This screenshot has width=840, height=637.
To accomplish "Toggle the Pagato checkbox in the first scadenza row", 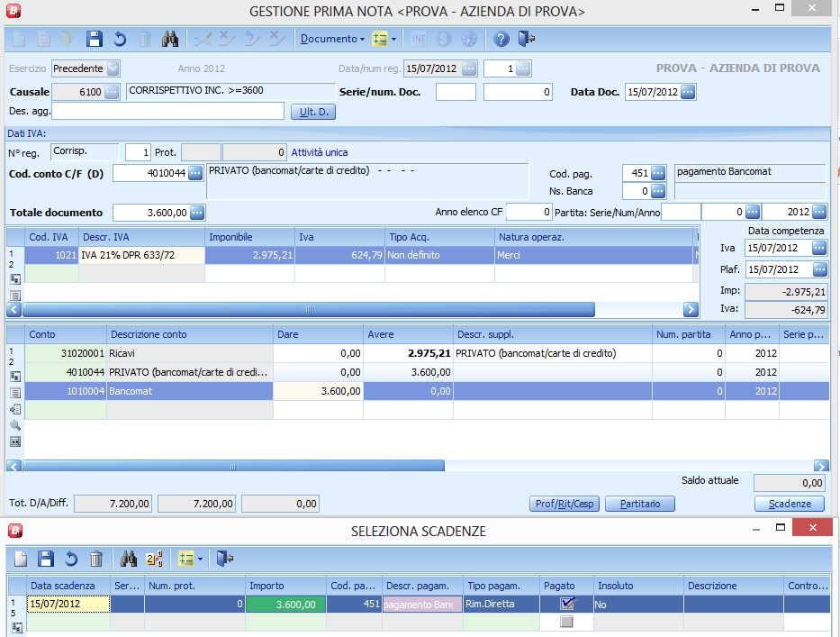I will pos(566,604).
